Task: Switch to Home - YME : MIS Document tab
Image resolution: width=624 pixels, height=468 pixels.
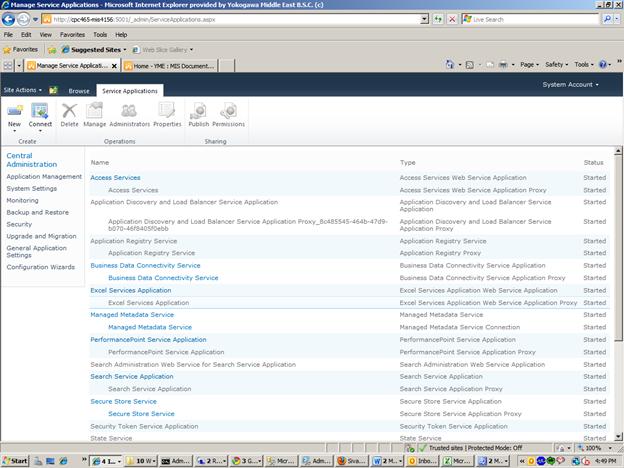Action: (170, 66)
